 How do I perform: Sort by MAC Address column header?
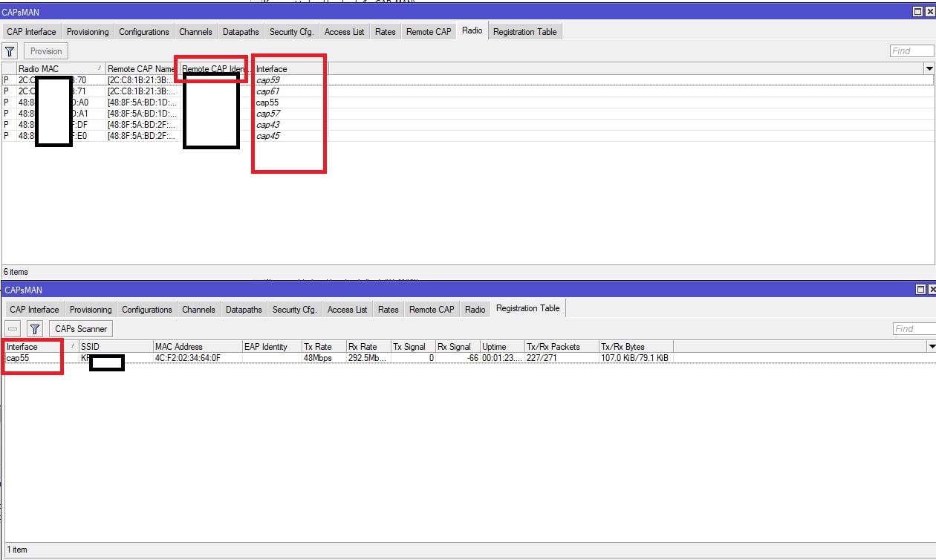[198, 347]
